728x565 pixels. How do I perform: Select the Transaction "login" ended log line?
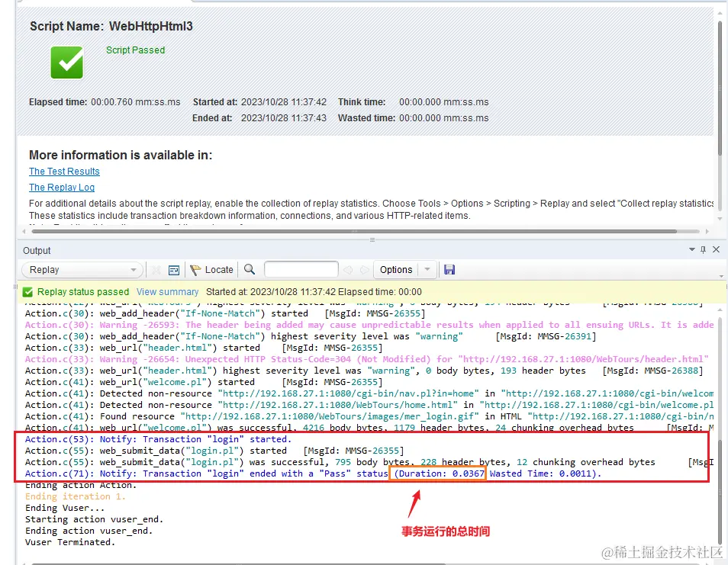pos(314,474)
